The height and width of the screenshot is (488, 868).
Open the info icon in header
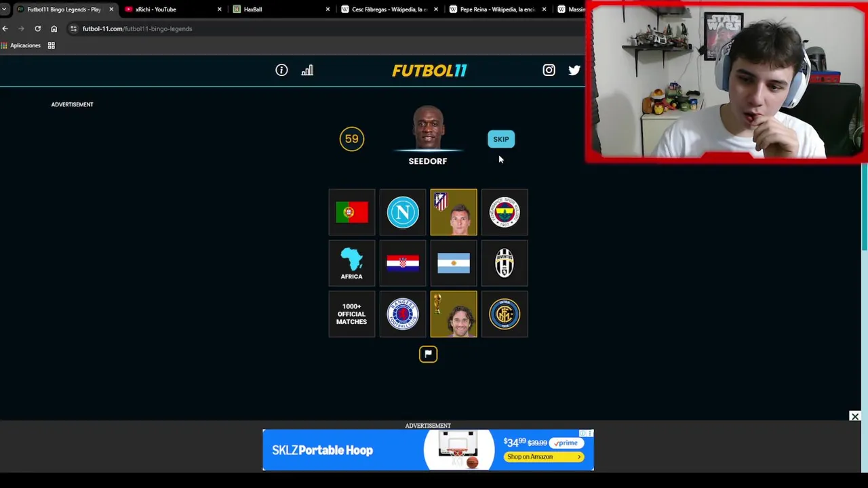point(281,70)
